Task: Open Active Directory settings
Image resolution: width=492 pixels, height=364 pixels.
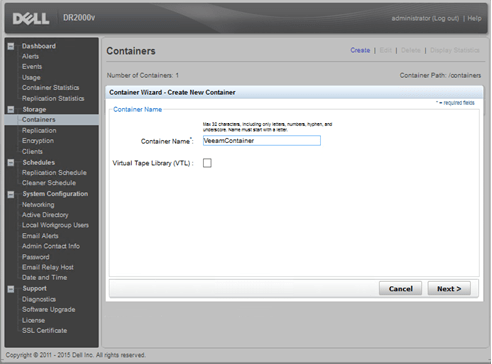Action: coord(45,215)
